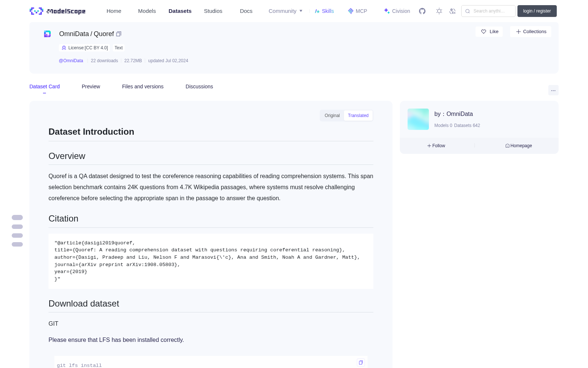Switch site language with the translate icon
The height and width of the screenshot is (368, 588).
[453, 11]
